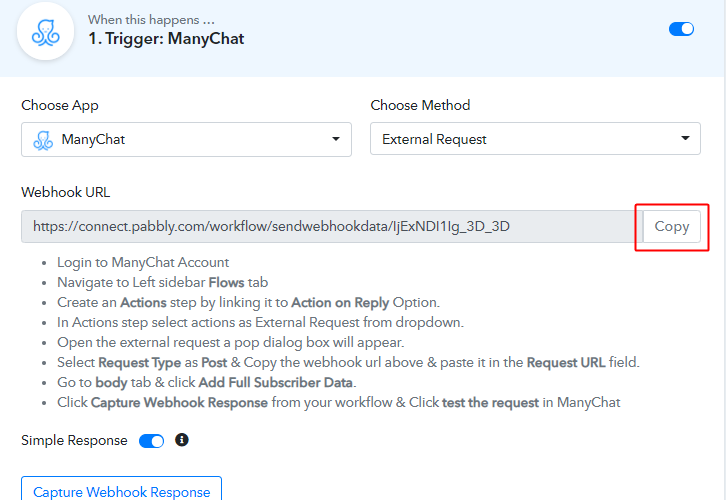Click Capture Webhook Response button

tap(121, 489)
